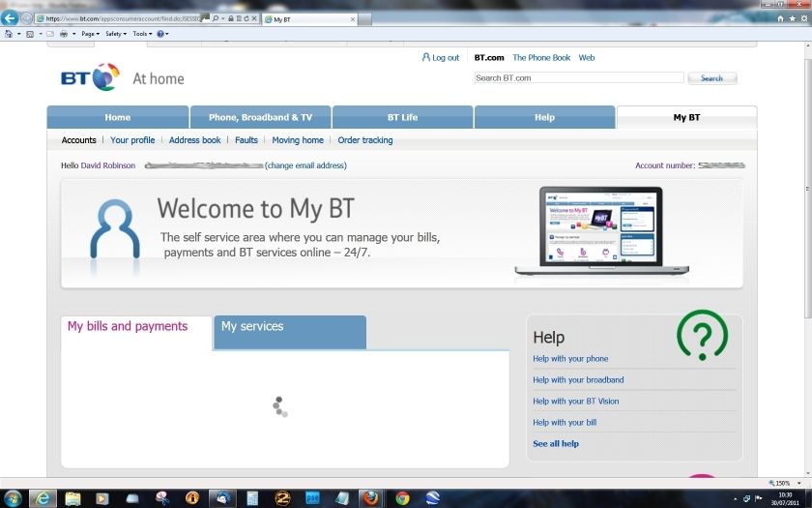The height and width of the screenshot is (508, 812).
Task: Click the change email address link
Action: [x=305, y=165]
